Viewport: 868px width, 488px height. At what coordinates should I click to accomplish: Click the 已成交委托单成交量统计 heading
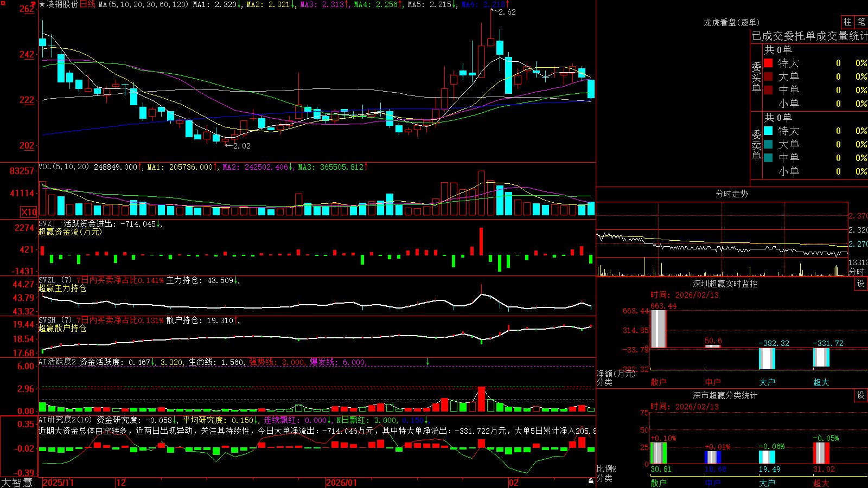(x=809, y=36)
